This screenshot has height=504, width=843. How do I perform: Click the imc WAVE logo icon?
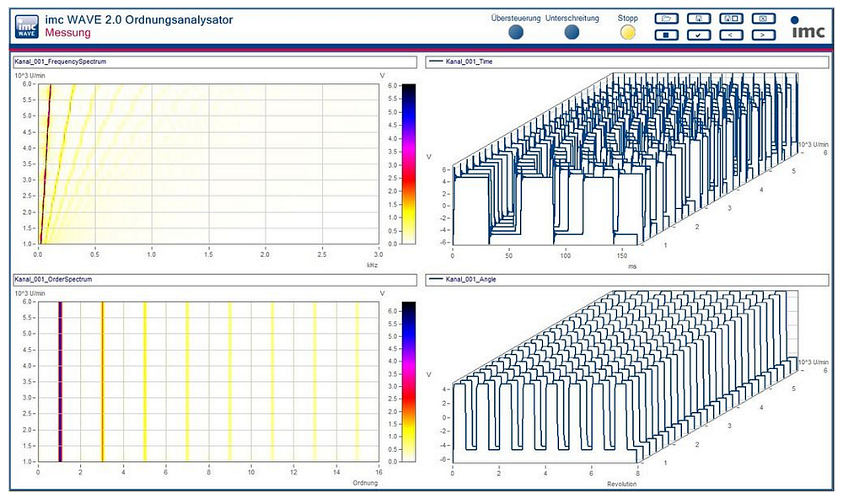click(x=27, y=26)
